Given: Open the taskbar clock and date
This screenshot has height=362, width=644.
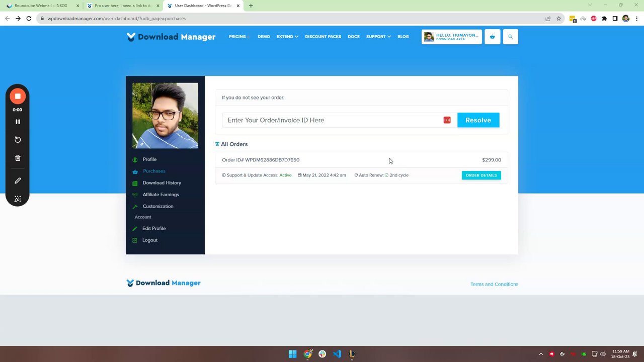Looking at the screenshot, I should (x=620, y=354).
